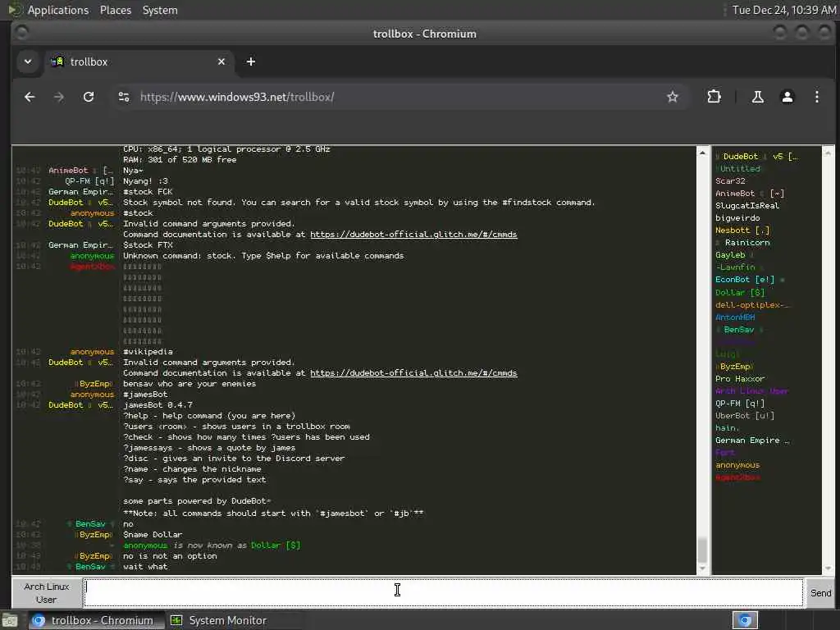Screen dimensions: 840x630
Task: Select the trollbox tab
Action: pyautogui.click(x=138, y=62)
